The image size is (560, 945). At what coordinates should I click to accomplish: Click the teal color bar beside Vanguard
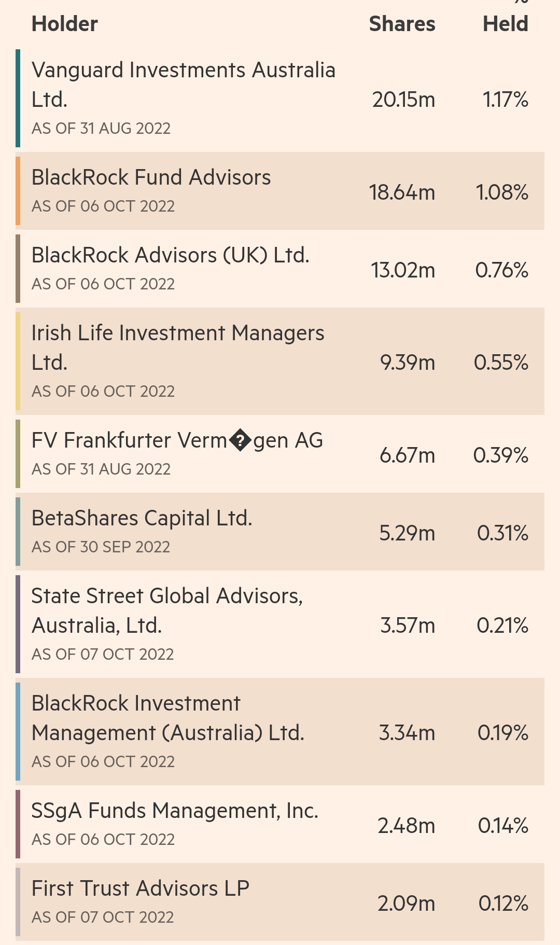[18, 99]
